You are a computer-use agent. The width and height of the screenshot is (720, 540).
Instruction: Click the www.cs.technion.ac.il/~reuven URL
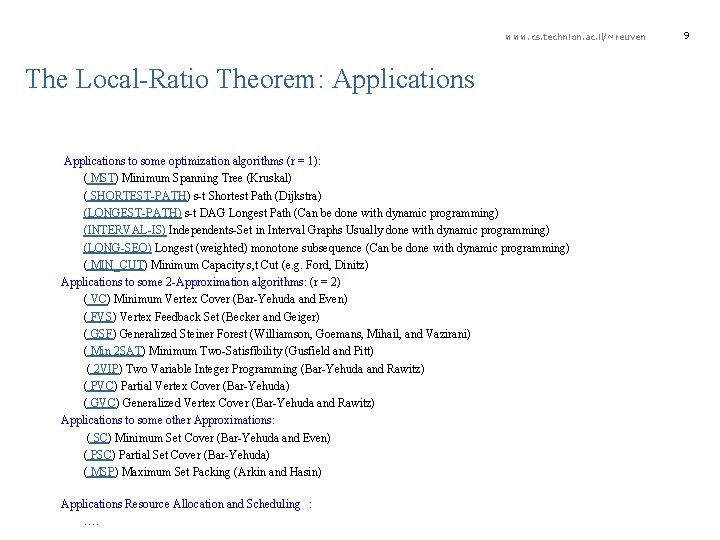[x=575, y=37]
